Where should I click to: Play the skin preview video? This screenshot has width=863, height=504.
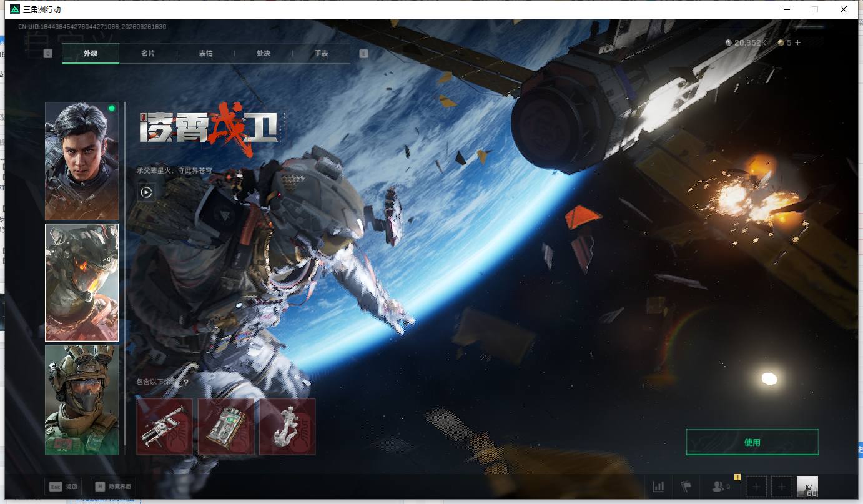tap(146, 192)
